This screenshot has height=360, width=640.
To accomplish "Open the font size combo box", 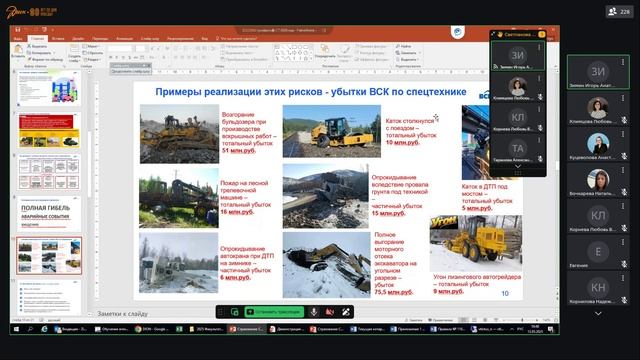I will [140, 48].
